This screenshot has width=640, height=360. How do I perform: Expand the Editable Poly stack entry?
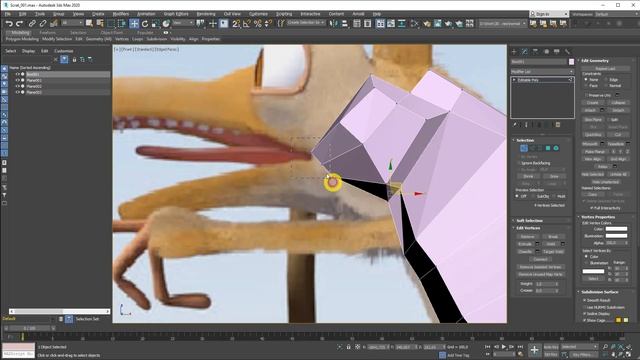[x=514, y=80]
